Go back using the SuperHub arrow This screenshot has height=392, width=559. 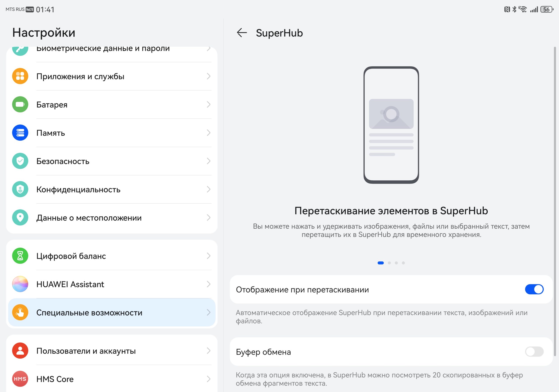click(242, 33)
